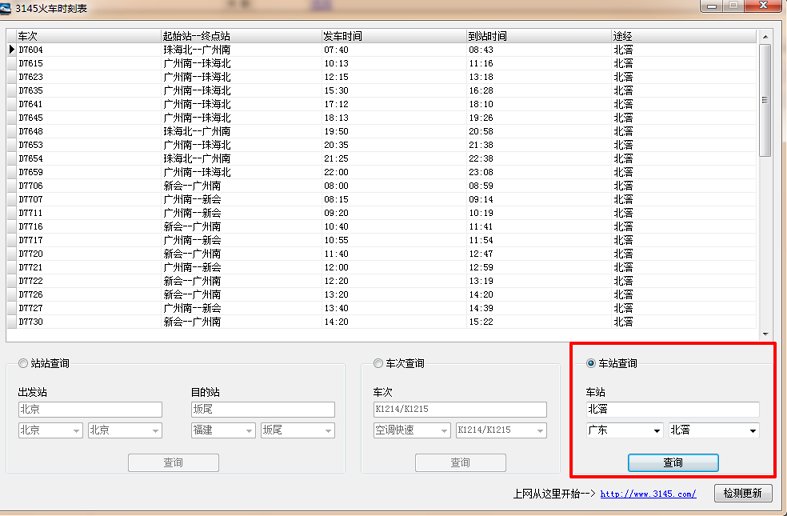The width and height of the screenshot is (787, 516).
Task: Click arrival time 23:08 cell
Action: pyautogui.click(x=539, y=172)
